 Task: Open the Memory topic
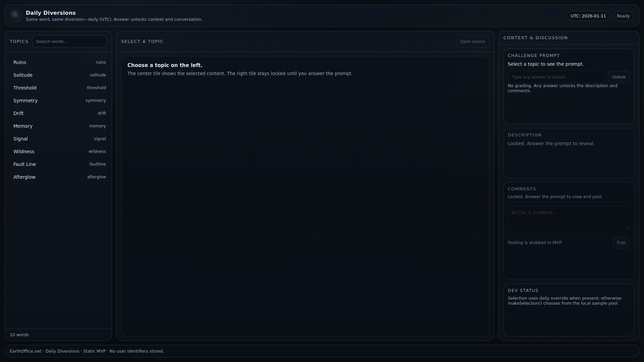click(58, 126)
